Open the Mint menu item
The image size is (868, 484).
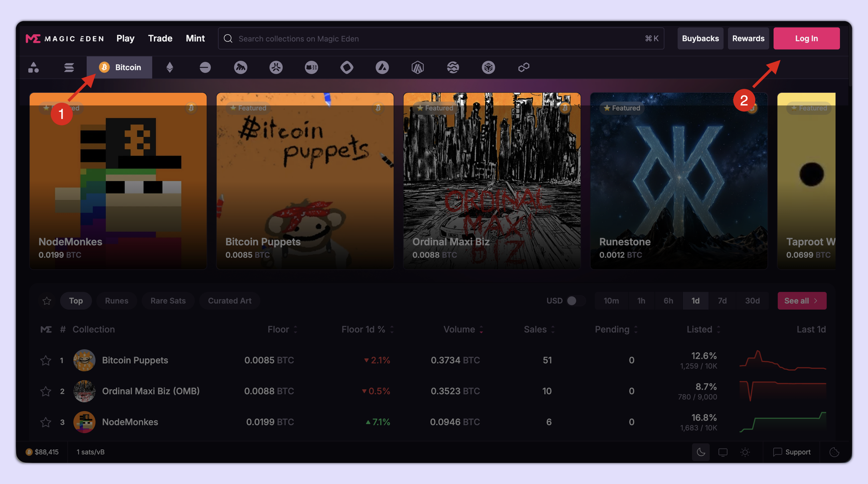(x=195, y=38)
